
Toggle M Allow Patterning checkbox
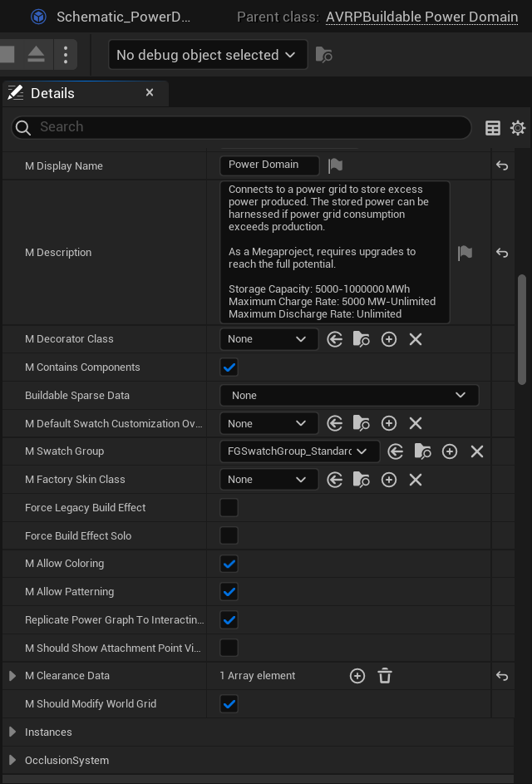(x=229, y=592)
